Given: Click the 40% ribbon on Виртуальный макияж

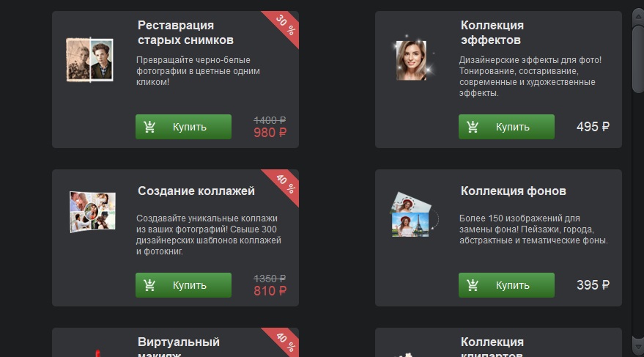Looking at the screenshot, I should (284, 342).
